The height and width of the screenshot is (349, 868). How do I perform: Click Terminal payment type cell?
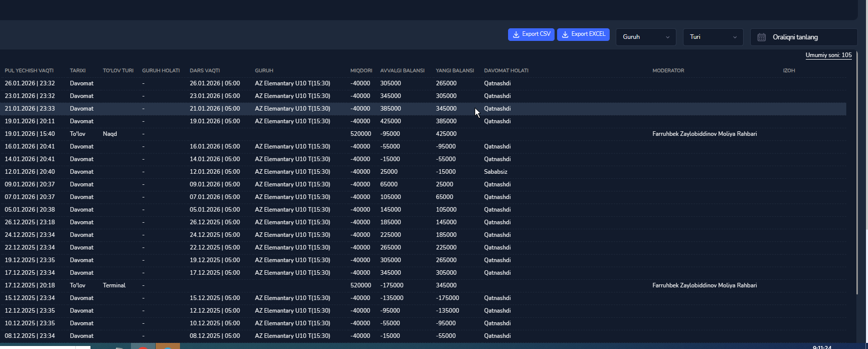(114, 285)
